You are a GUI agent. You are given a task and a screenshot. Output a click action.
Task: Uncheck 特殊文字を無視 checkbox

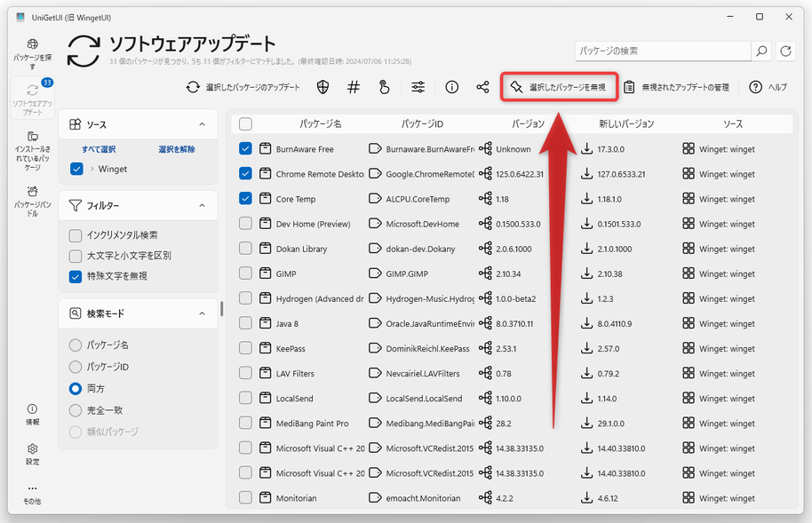pos(76,276)
